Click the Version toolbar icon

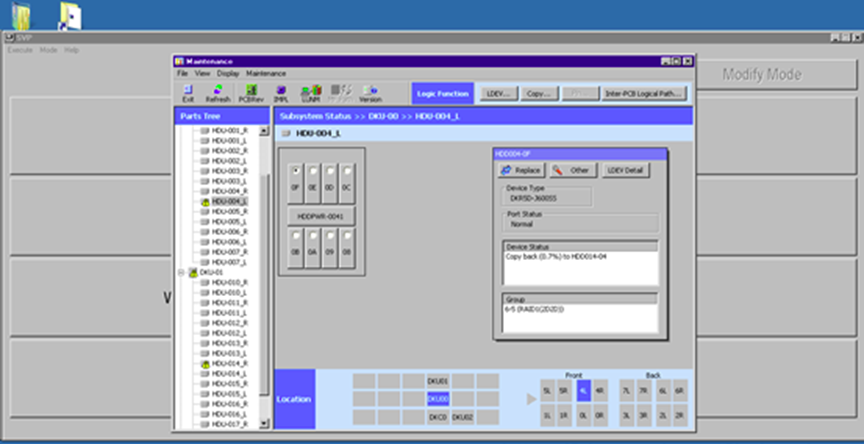click(x=370, y=93)
